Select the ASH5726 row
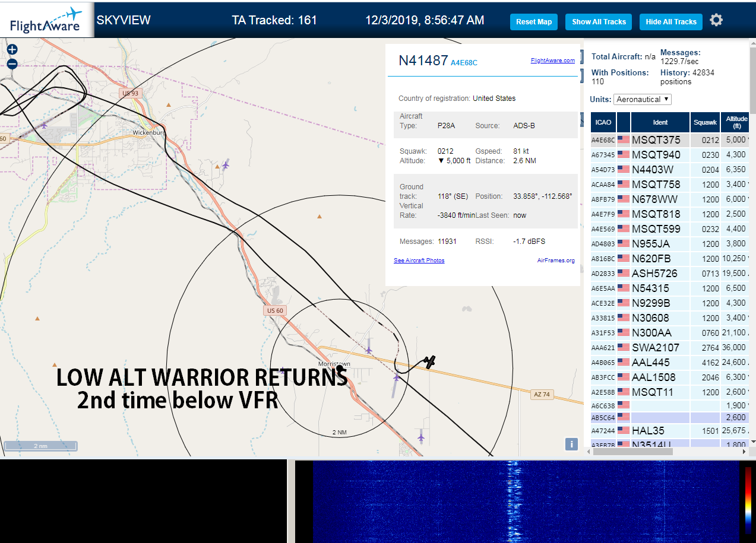Viewport: 756px width, 543px height. pyautogui.click(x=670, y=274)
